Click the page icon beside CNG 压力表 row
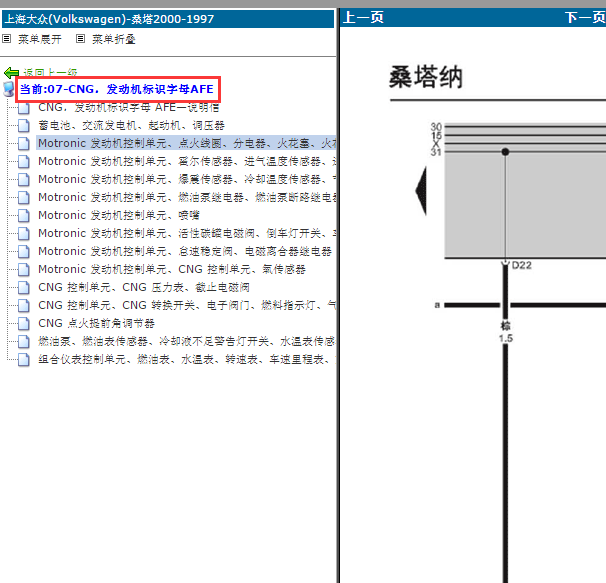Screen dimensions: 606x583 [x=24, y=287]
